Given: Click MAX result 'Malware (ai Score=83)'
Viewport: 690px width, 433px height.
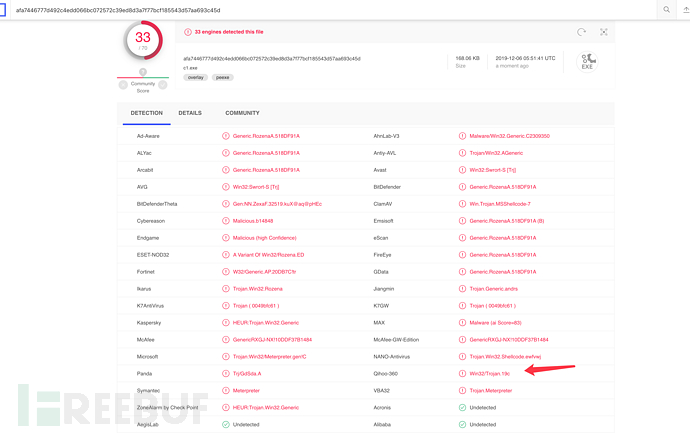Looking at the screenshot, I should click(495, 323).
